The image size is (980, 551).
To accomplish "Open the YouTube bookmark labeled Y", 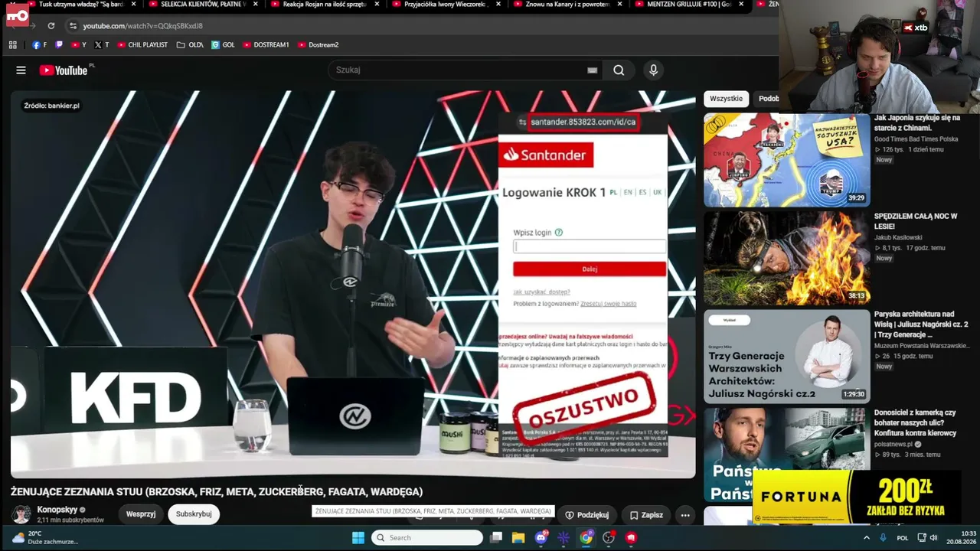I will tap(79, 45).
